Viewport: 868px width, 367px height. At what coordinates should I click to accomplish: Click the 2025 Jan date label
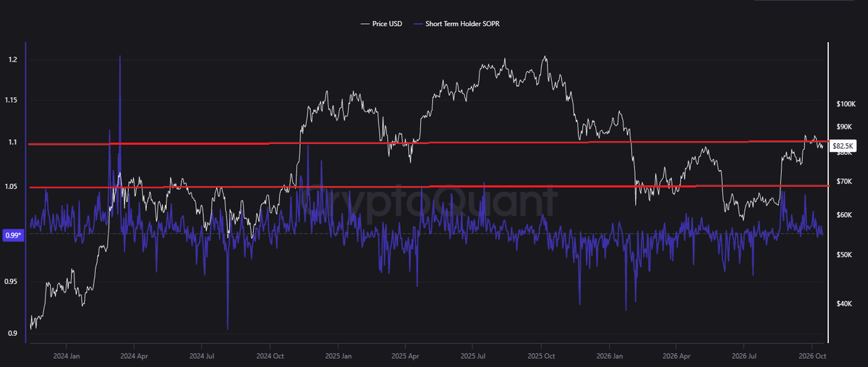coord(338,357)
